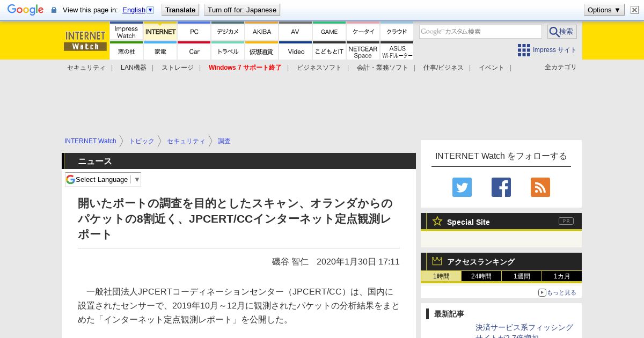Click author name 磯谷 智仁
Image resolution: width=644 pixels, height=338 pixels.
[x=290, y=261]
